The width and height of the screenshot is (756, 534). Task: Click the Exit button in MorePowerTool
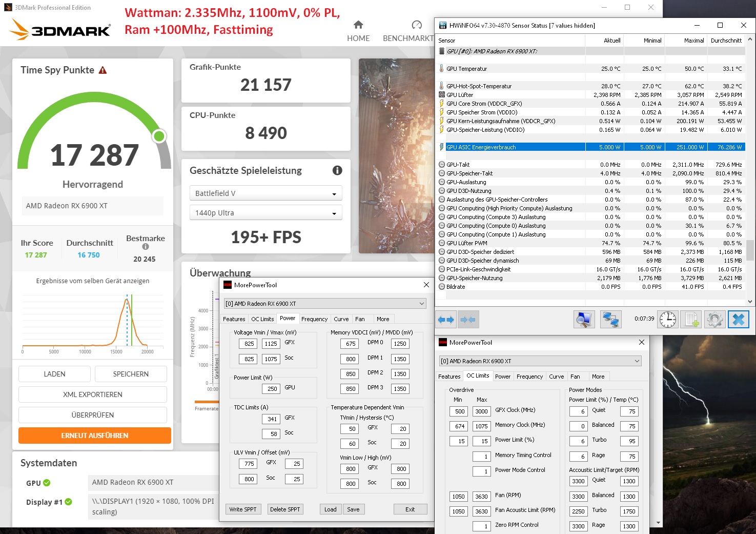[410, 509]
